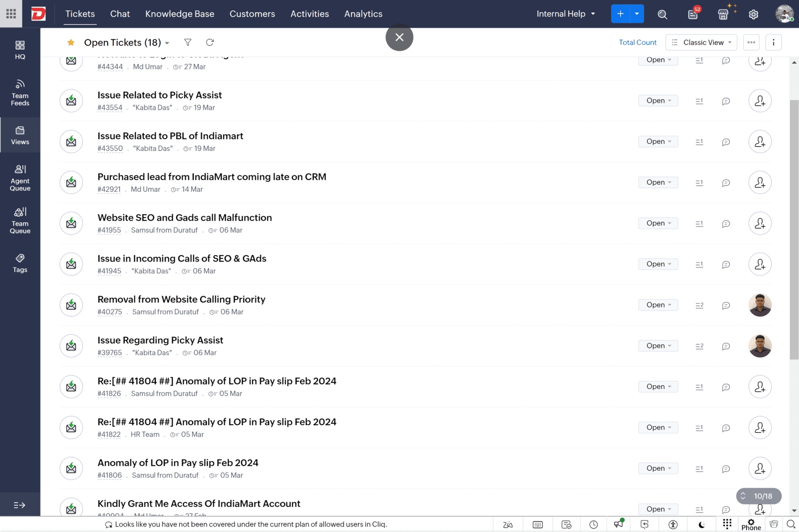The width and height of the screenshot is (799, 532).
Task: Click the scrollbar down arrow
Action: pos(794,511)
